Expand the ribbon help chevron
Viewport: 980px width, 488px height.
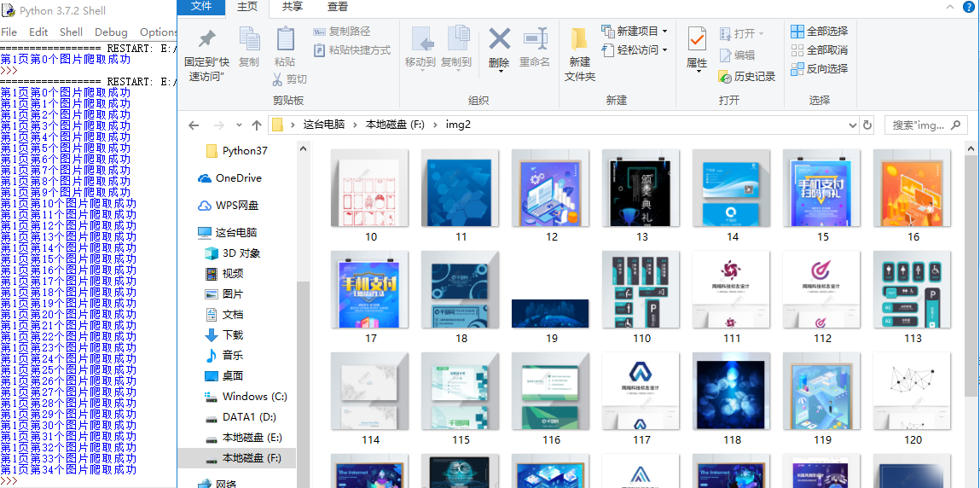tap(950, 6)
